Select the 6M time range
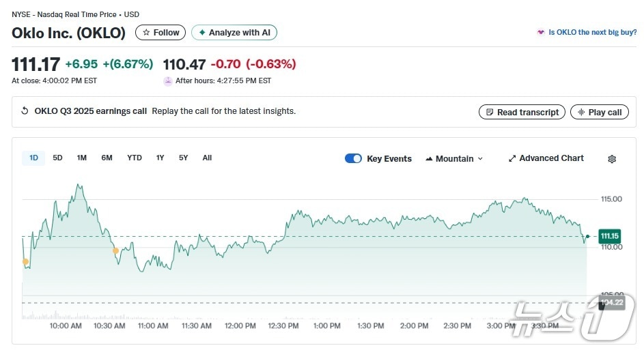644x350 pixels. [107, 158]
